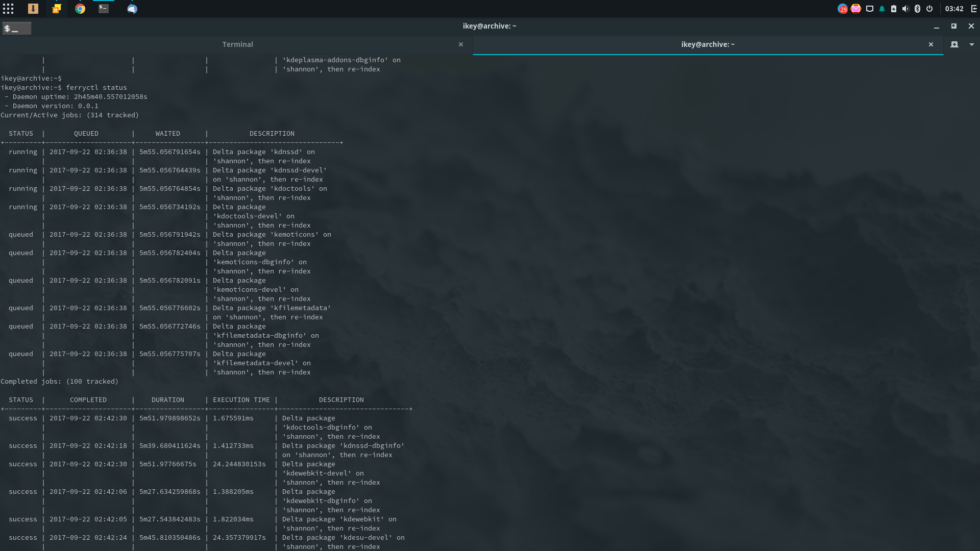980x551 pixels.
Task: Open the Bluetooth tray menu
Action: 917,9
